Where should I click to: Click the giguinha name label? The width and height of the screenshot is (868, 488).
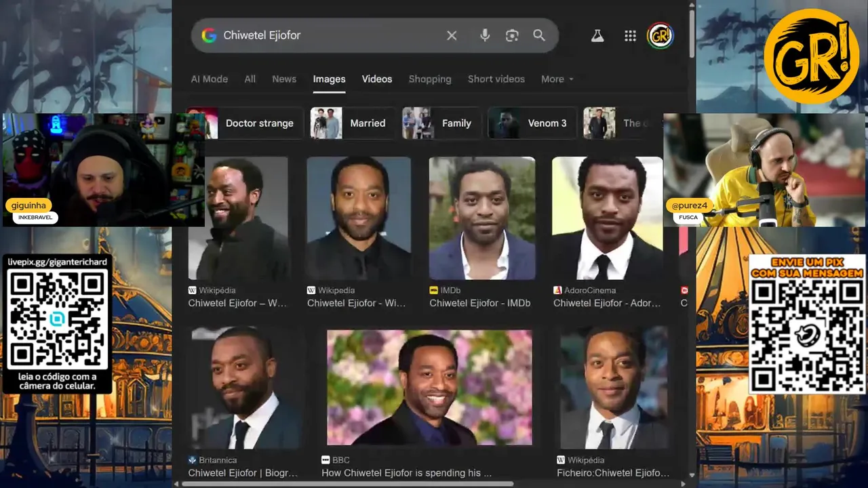click(x=28, y=205)
